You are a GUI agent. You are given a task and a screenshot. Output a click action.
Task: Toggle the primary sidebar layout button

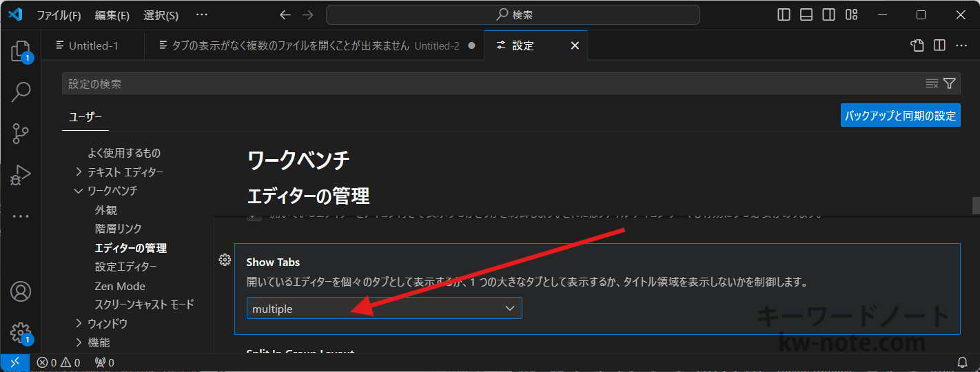(784, 14)
